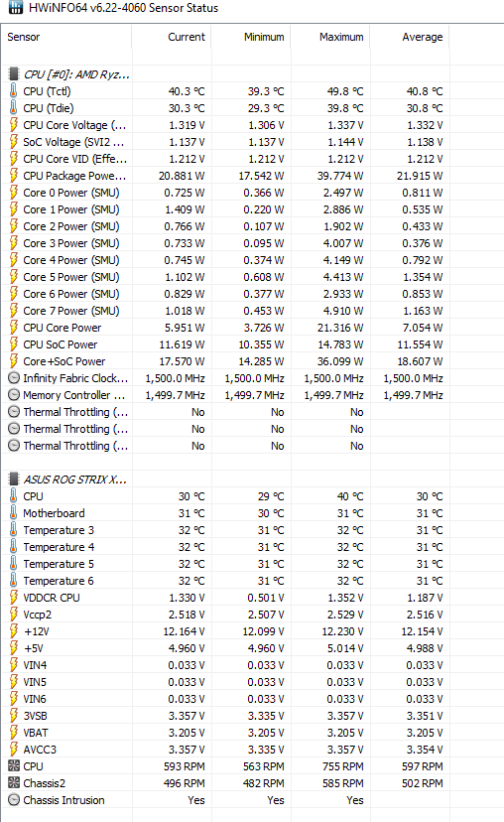Click CPU Package Power current value 20.881 W
504x822 pixels.
pos(182,176)
